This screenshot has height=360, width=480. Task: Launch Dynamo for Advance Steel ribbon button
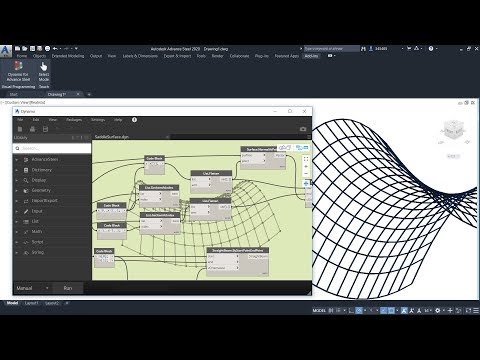tap(18, 71)
